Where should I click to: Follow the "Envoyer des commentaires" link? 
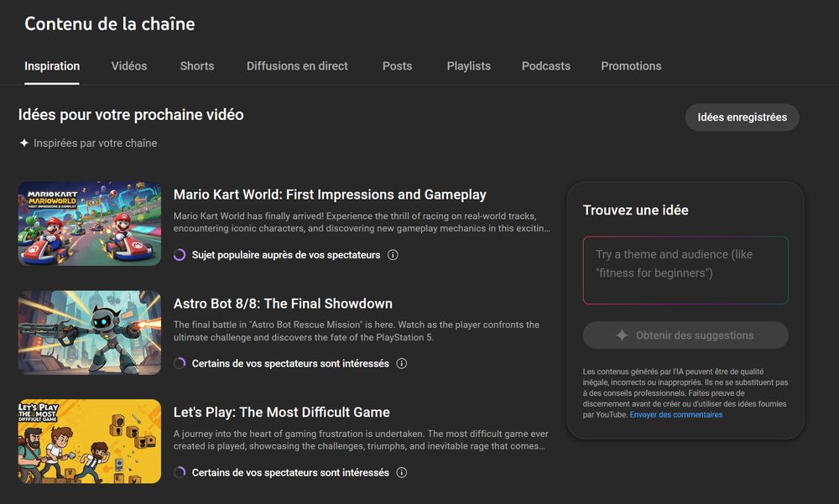[x=675, y=414]
